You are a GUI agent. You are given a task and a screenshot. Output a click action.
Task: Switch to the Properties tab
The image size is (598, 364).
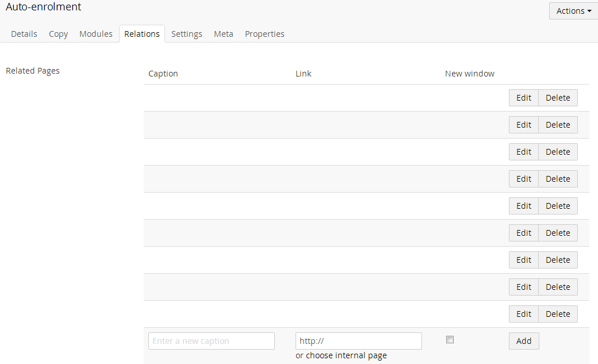pyautogui.click(x=264, y=34)
